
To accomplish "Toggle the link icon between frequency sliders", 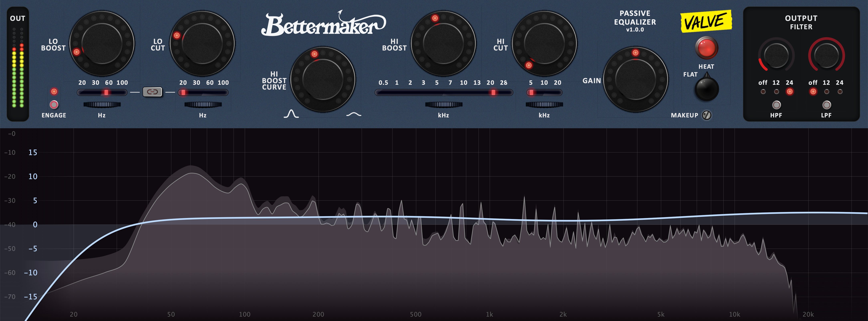I will pos(152,92).
